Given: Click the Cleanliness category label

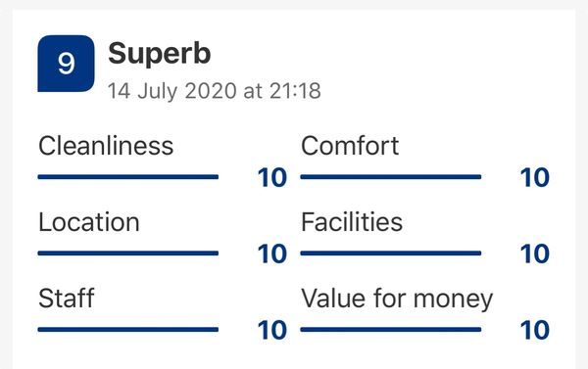Looking at the screenshot, I should tap(106, 146).
